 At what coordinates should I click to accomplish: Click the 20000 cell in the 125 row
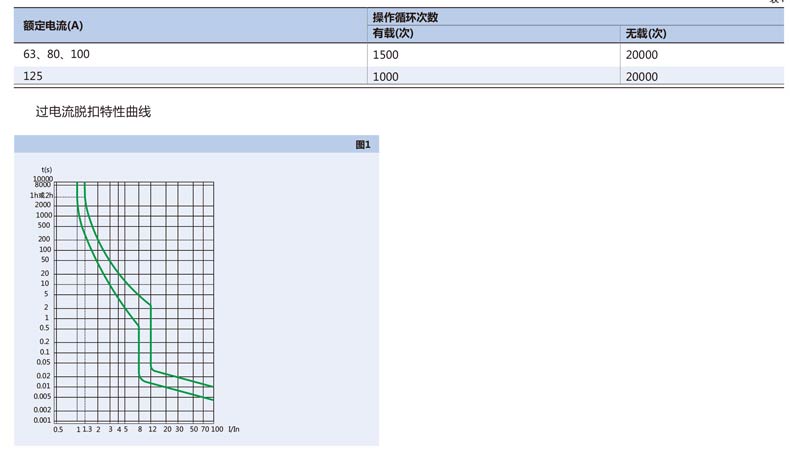[x=641, y=76]
